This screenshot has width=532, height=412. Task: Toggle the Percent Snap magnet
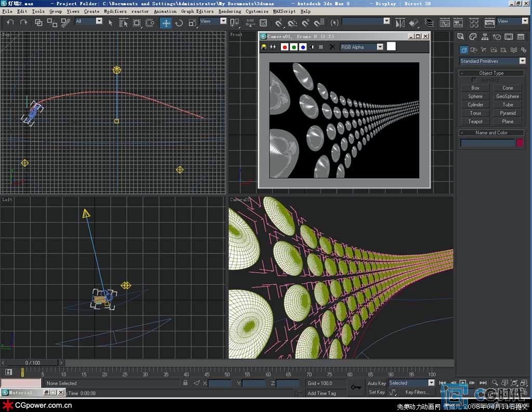pos(305,23)
